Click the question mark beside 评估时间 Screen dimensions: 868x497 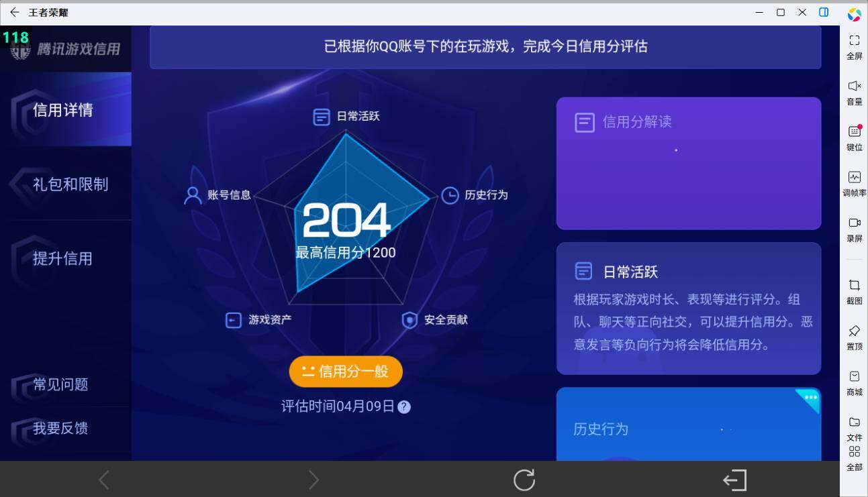click(405, 406)
